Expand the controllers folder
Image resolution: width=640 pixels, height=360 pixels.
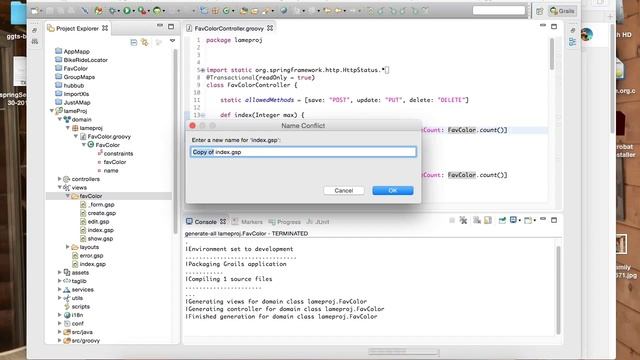(60, 179)
